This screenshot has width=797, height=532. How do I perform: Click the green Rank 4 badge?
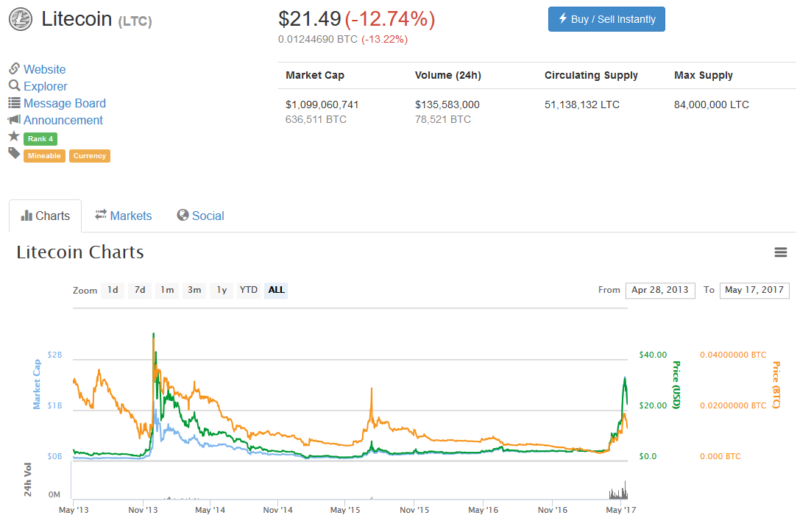[x=40, y=139]
